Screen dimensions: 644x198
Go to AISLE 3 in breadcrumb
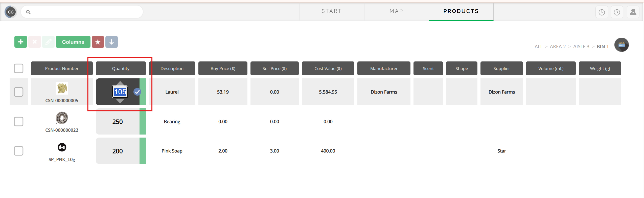point(581,47)
